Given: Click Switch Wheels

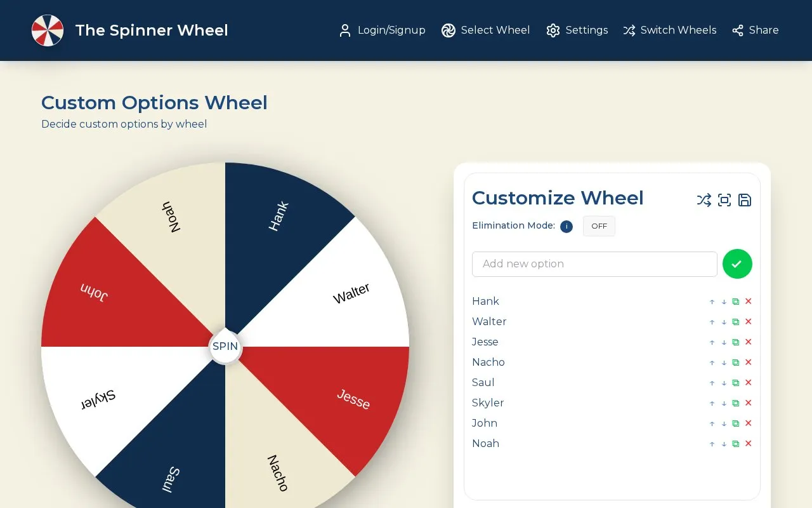Looking at the screenshot, I should point(670,30).
